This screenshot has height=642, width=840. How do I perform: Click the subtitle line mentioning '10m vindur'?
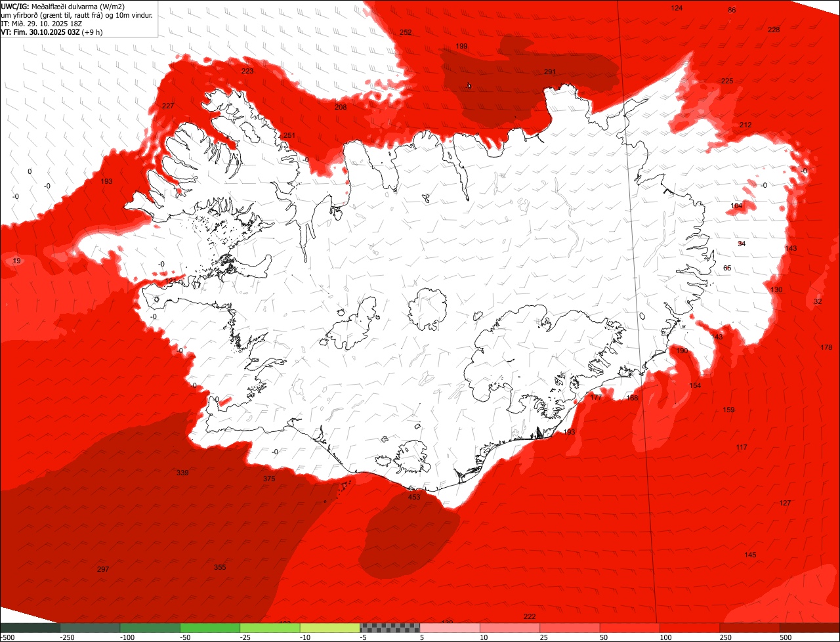[77, 14]
